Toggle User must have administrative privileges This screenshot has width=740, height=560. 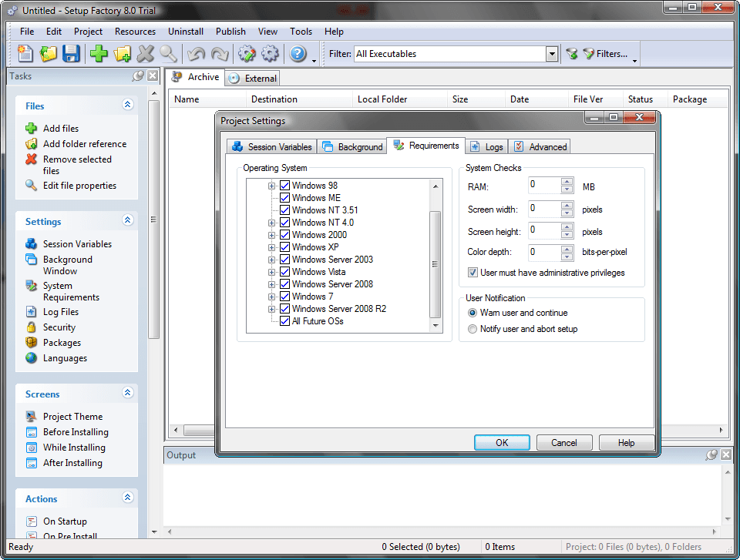click(x=473, y=273)
